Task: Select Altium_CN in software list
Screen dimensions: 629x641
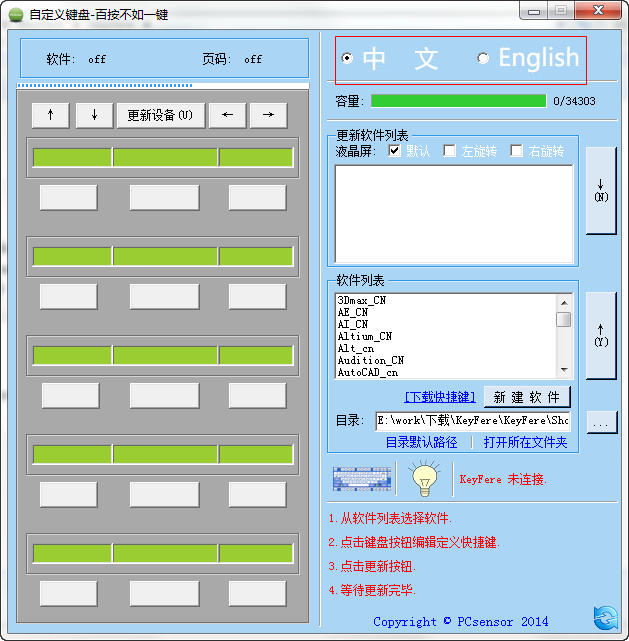Action: tap(365, 336)
